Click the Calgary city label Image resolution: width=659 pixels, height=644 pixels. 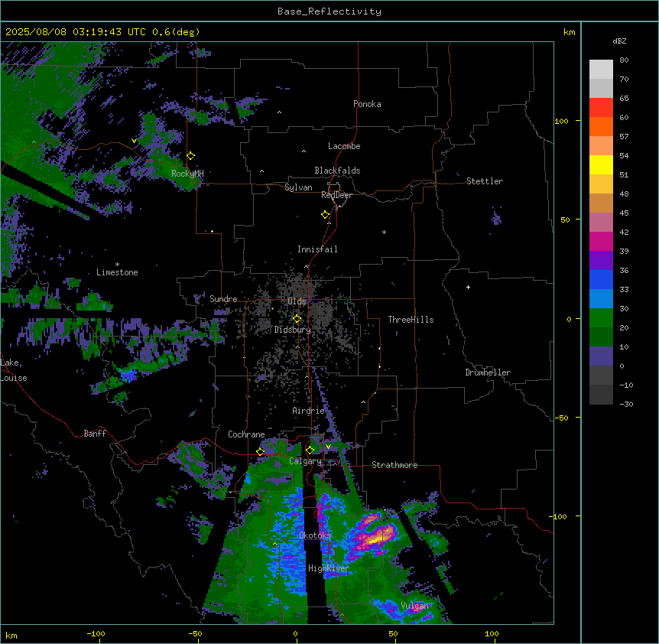pos(305,461)
